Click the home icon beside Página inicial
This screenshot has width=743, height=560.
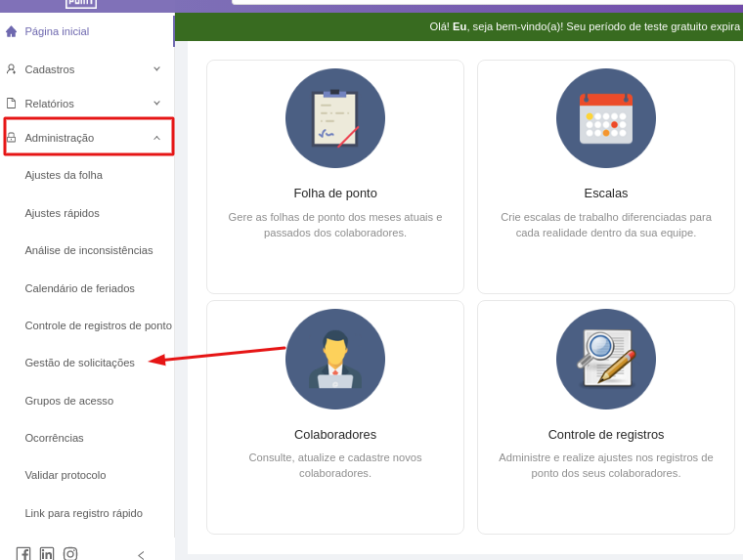pos(12,31)
